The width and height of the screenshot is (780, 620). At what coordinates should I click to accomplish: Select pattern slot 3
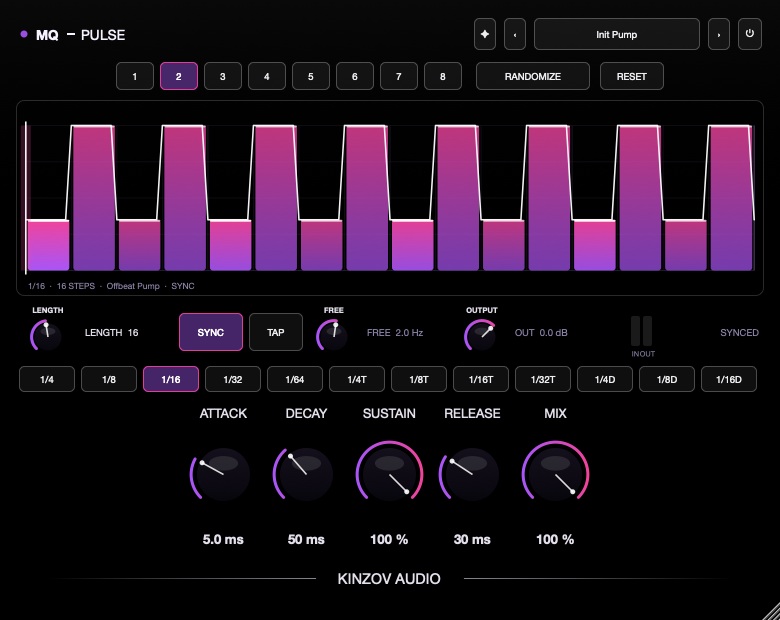pyautogui.click(x=222, y=76)
